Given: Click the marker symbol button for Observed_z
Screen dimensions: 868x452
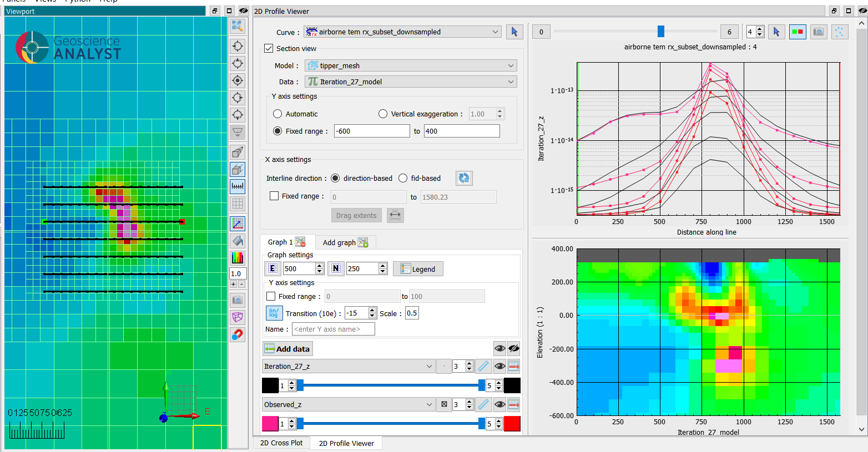Looking at the screenshot, I should tap(444, 404).
